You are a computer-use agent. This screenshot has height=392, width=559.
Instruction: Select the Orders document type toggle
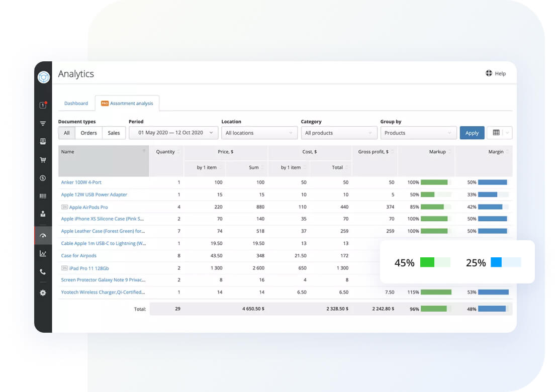coord(89,133)
